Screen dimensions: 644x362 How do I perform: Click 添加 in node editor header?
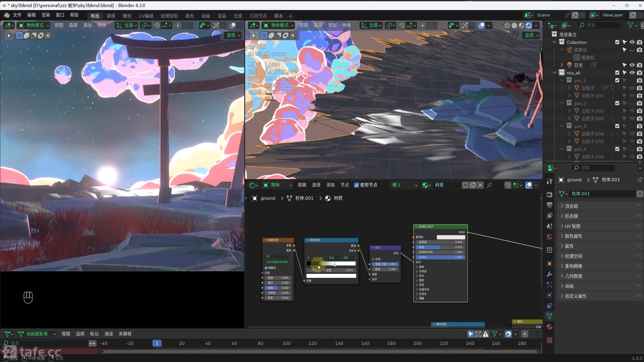click(x=330, y=185)
